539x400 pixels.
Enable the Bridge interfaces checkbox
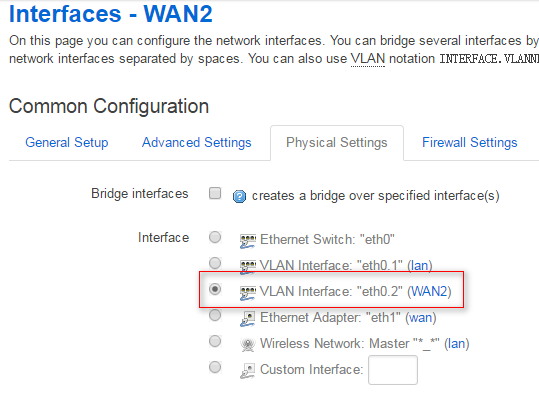tap(215, 193)
